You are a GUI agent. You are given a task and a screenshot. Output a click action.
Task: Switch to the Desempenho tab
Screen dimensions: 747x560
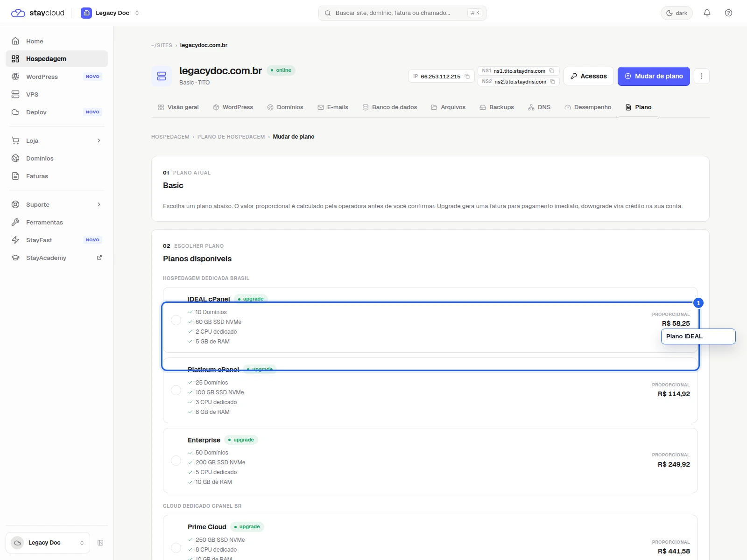point(588,107)
